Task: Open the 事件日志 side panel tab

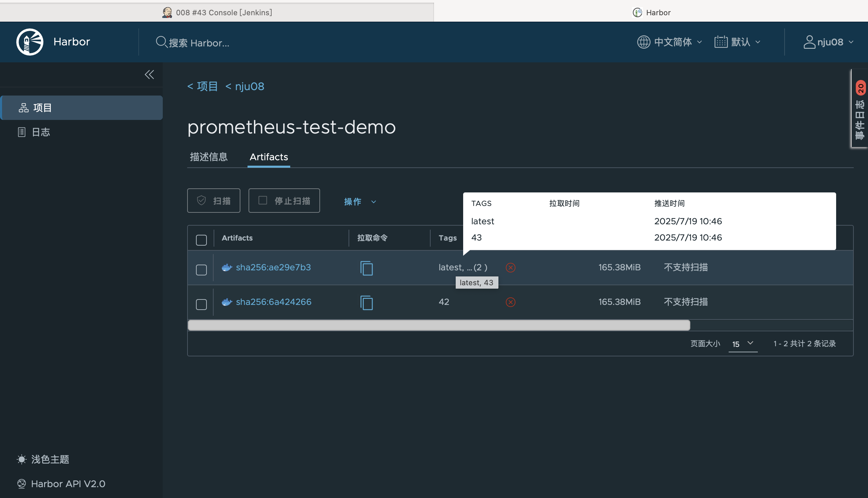Action: (x=860, y=109)
